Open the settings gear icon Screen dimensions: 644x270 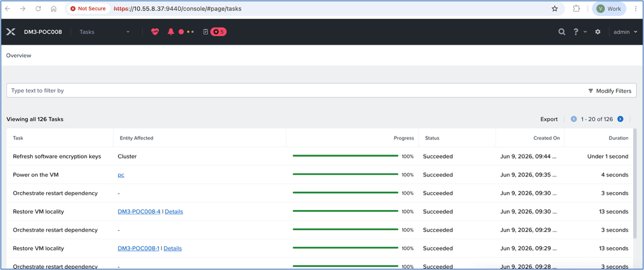pyautogui.click(x=598, y=32)
